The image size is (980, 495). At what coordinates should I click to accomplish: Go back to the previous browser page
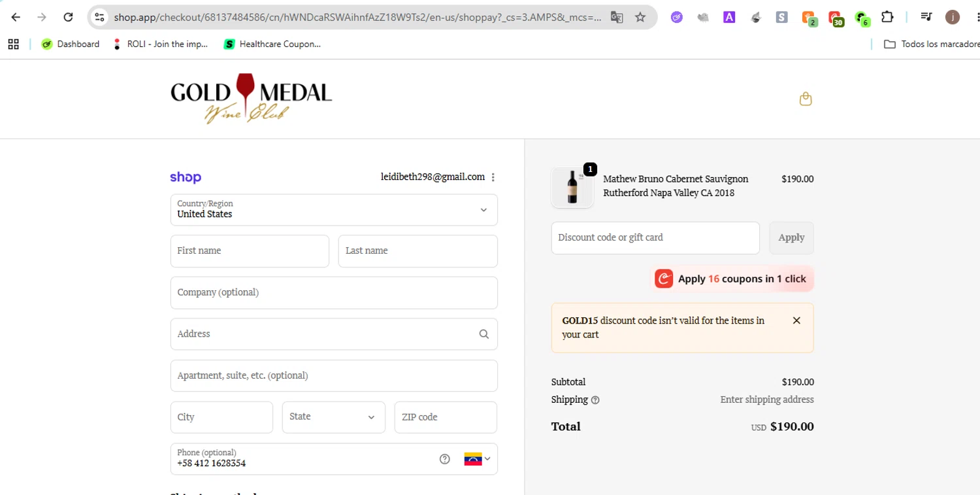coord(16,17)
